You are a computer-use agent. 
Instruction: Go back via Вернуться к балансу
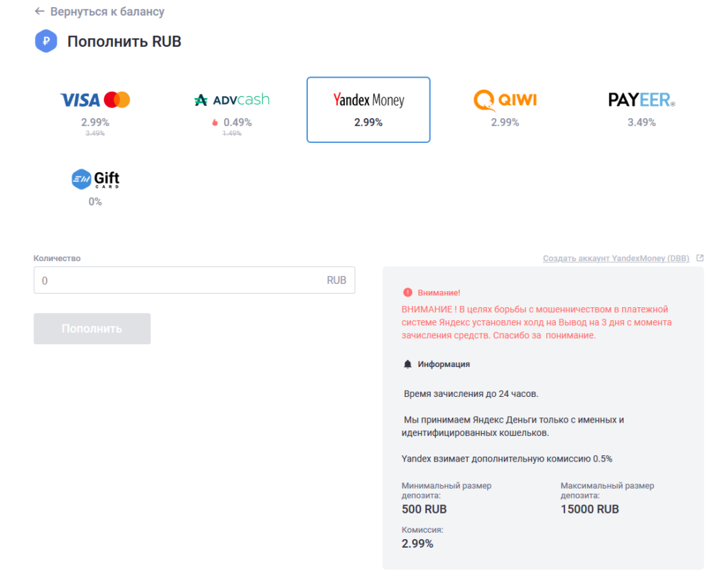click(x=107, y=12)
